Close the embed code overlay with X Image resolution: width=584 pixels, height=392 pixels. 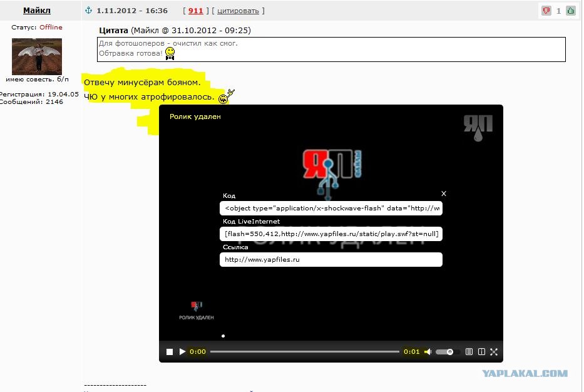click(444, 193)
